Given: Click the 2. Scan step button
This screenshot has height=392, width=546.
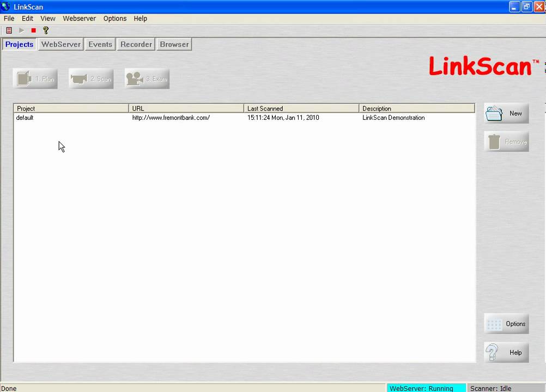Looking at the screenshot, I should (91, 78).
